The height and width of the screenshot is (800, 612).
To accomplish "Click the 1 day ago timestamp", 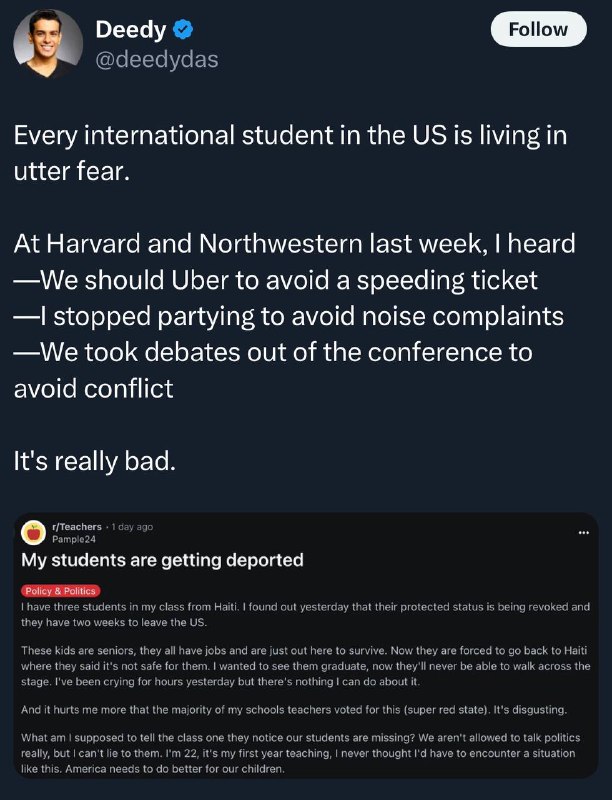I will pos(132,527).
